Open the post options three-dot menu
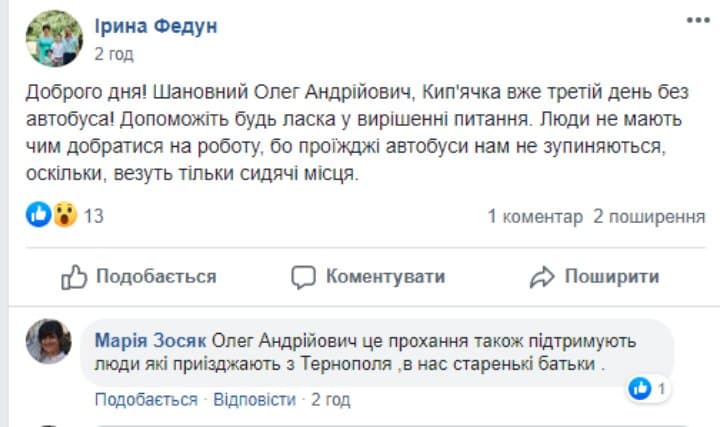Viewport: 720px width, 427px height. (697, 22)
